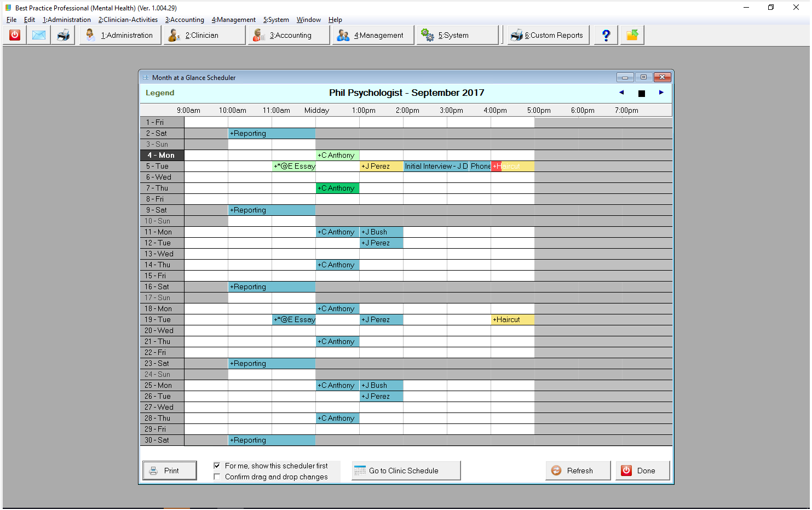Click the red power exit icon in toolbar
This screenshot has height=510, width=812.
click(15, 35)
